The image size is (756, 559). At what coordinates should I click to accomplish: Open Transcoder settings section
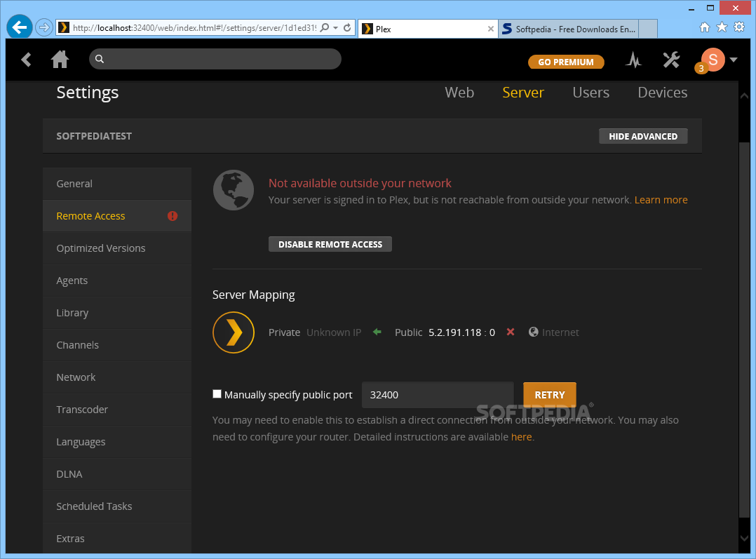coord(117,410)
